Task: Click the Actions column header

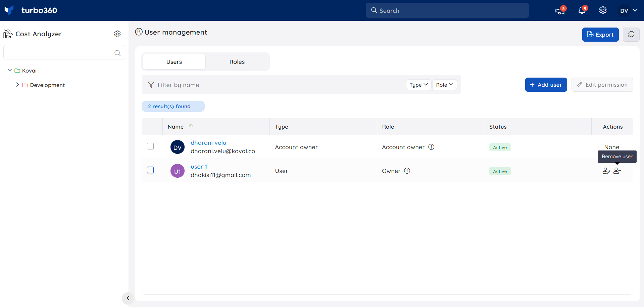Action: [x=612, y=127]
